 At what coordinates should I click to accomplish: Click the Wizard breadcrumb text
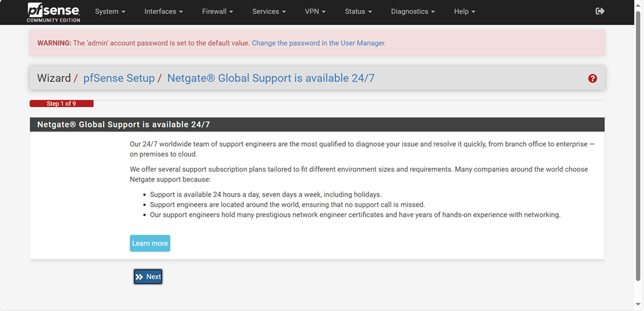point(54,78)
